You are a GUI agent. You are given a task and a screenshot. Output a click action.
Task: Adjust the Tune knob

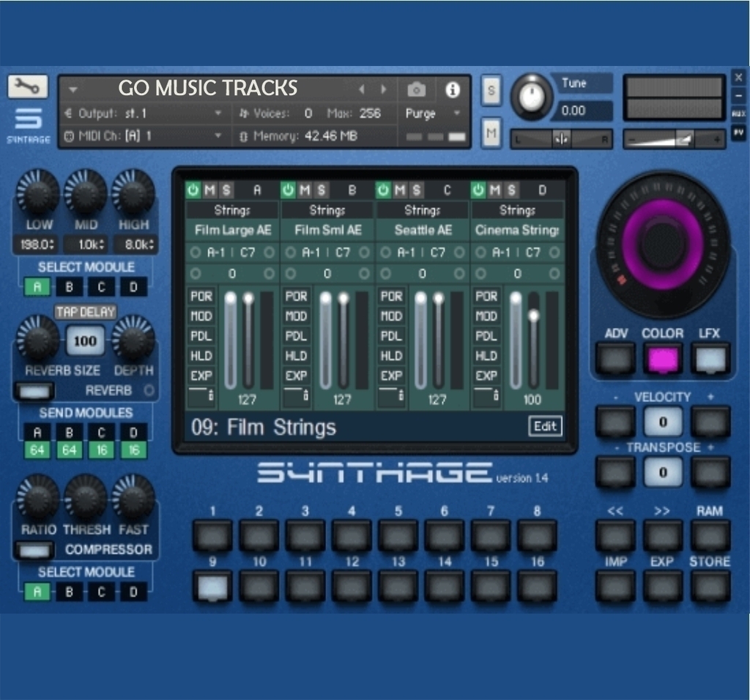pos(532,97)
